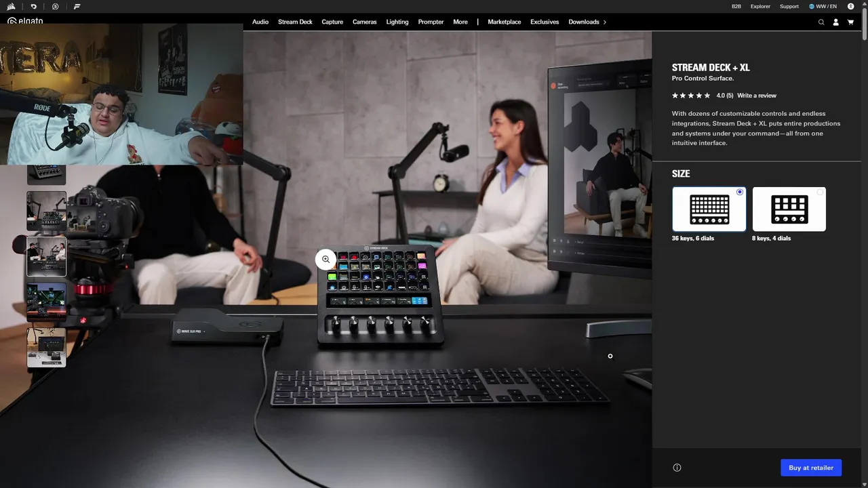The width and height of the screenshot is (868, 488).
Task: Select the 8 keys, 4 dials radio button
Action: coord(820,192)
